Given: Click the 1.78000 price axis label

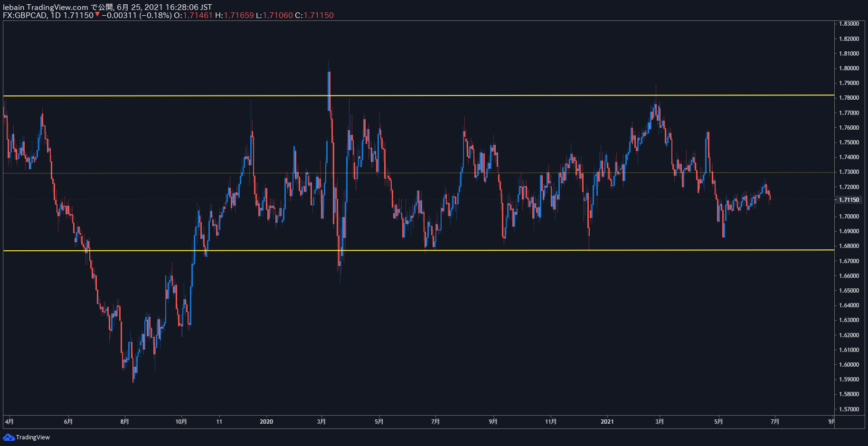Looking at the screenshot, I should pos(849,98).
